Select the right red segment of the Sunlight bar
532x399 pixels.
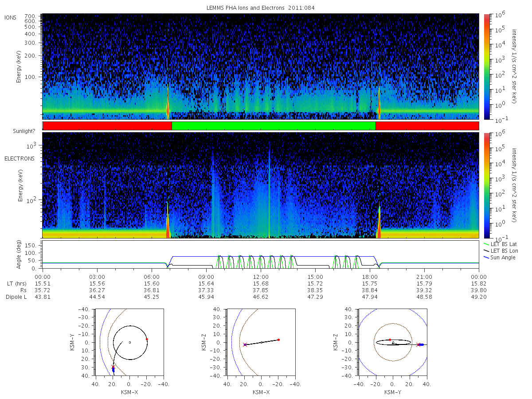[x=427, y=126]
